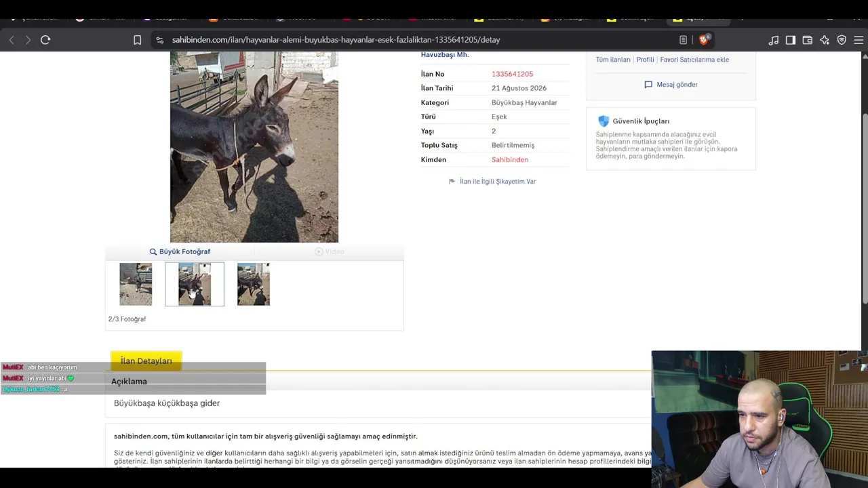Click the red Sahibinden value
The height and width of the screenshot is (488, 868).
[x=510, y=160]
